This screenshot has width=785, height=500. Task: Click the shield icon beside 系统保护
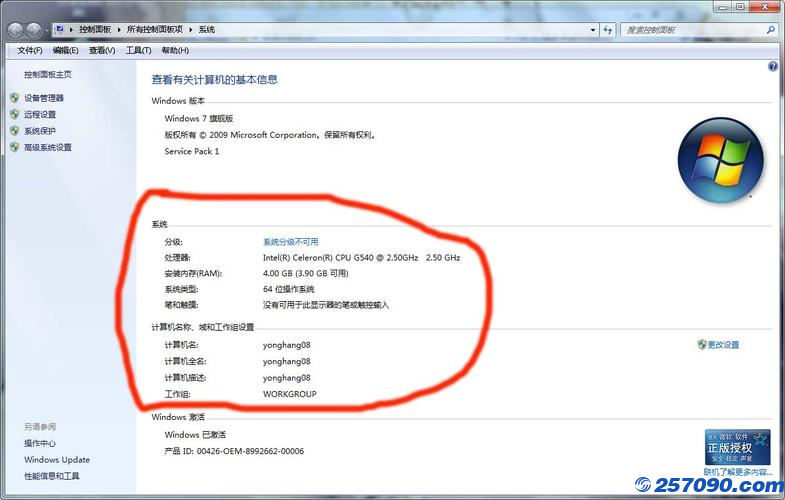coord(15,131)
